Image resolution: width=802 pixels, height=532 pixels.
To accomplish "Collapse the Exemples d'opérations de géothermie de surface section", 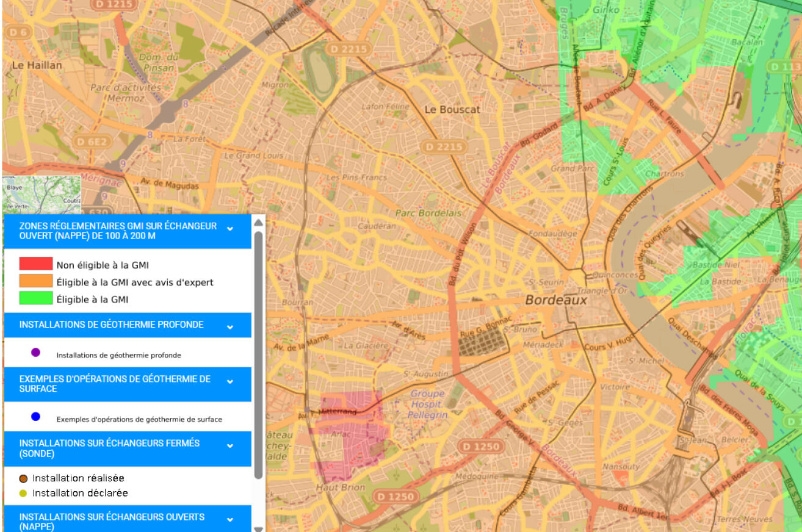I will click(x=230, y=382).
